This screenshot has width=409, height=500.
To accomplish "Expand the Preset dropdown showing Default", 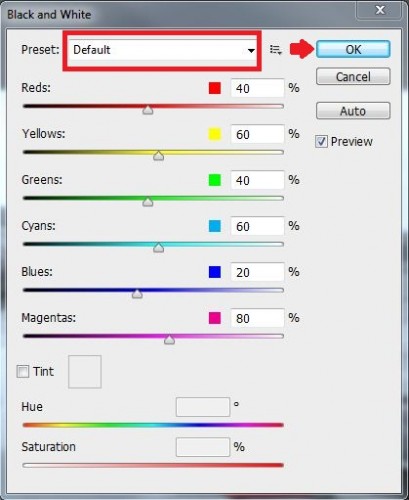I will pos(162,50).
